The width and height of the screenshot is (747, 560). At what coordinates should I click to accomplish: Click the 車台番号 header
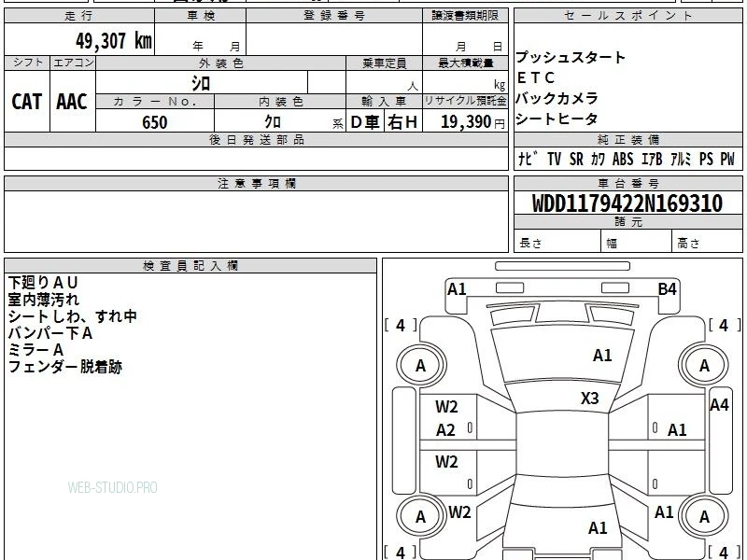point(627,183)
